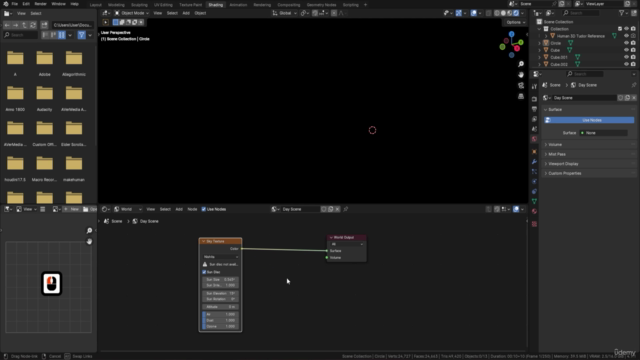
Task: Expand Circle object in outliner
Action: [540, 43]
